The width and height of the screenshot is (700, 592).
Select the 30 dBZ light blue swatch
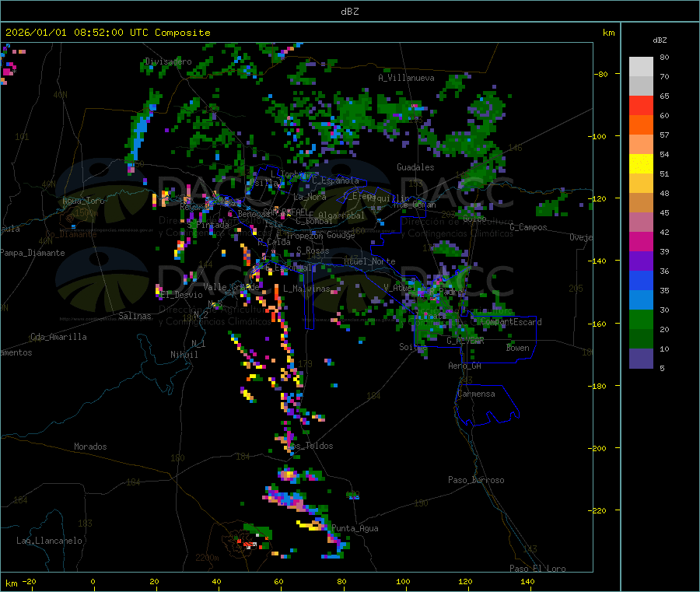coord(641,300)
